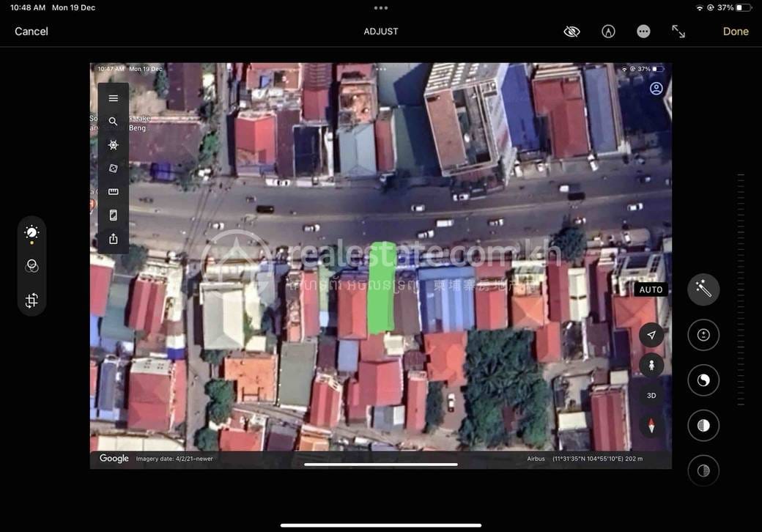Viewport: 762px width, 532px height.
Task: Open the Markup pen tool
Action: (608, 32)
